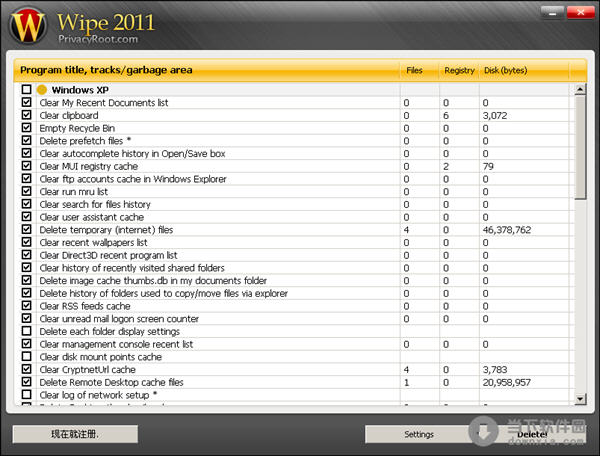600x456 pixels.
Task: Minimize the Wipe 2011 window
Action: [x=552, y=13]
